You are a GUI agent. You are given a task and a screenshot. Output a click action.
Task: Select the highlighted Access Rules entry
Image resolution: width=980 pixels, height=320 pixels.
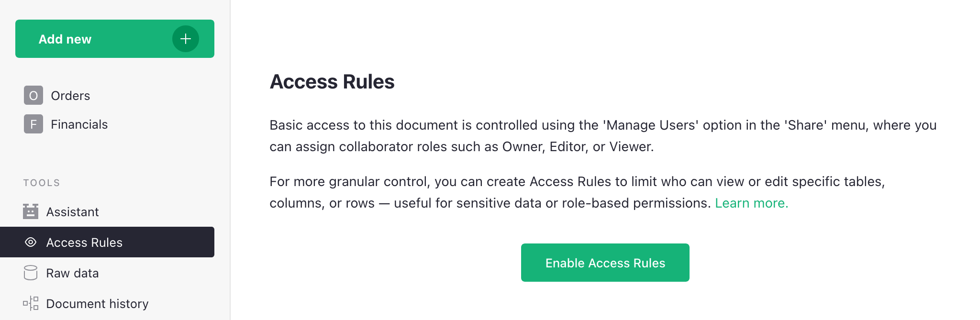pos(84,242)
